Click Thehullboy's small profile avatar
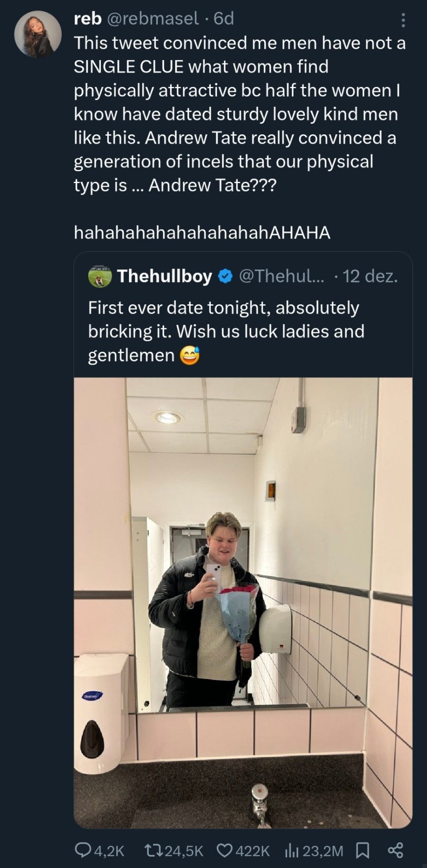Image resolution: width=427 pixels, height=868 pixels. [x=100, y=276]
